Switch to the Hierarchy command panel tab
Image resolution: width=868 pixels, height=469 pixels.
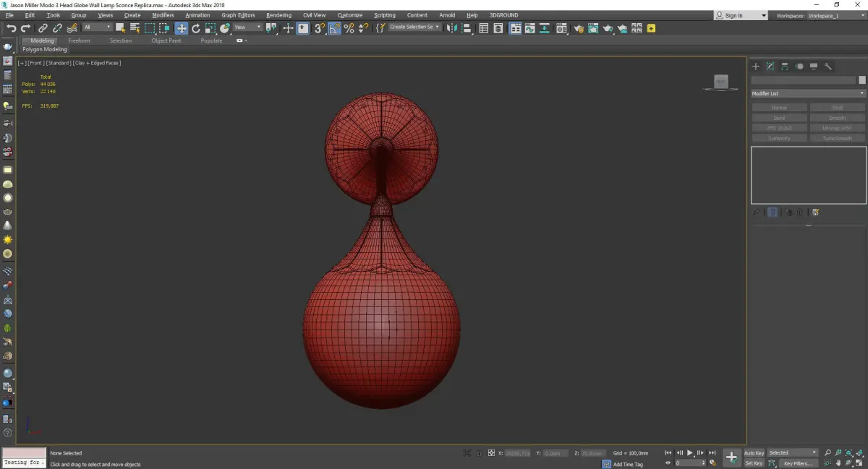pos(785,66)
